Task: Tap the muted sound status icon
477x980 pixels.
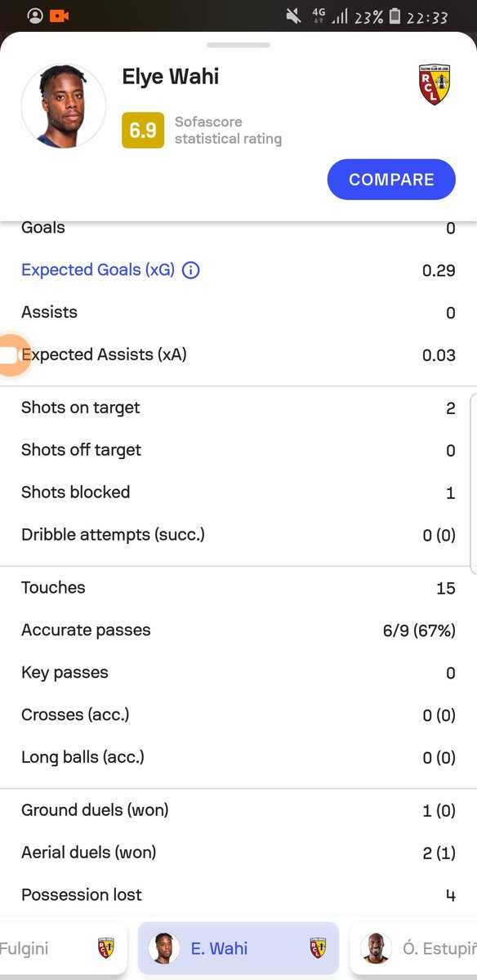Action: tap(293, 16)
